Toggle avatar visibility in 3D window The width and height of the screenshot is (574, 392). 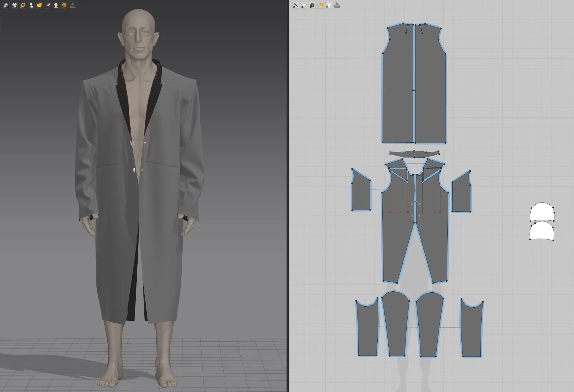pyautogui.click(x=31, y=5)
